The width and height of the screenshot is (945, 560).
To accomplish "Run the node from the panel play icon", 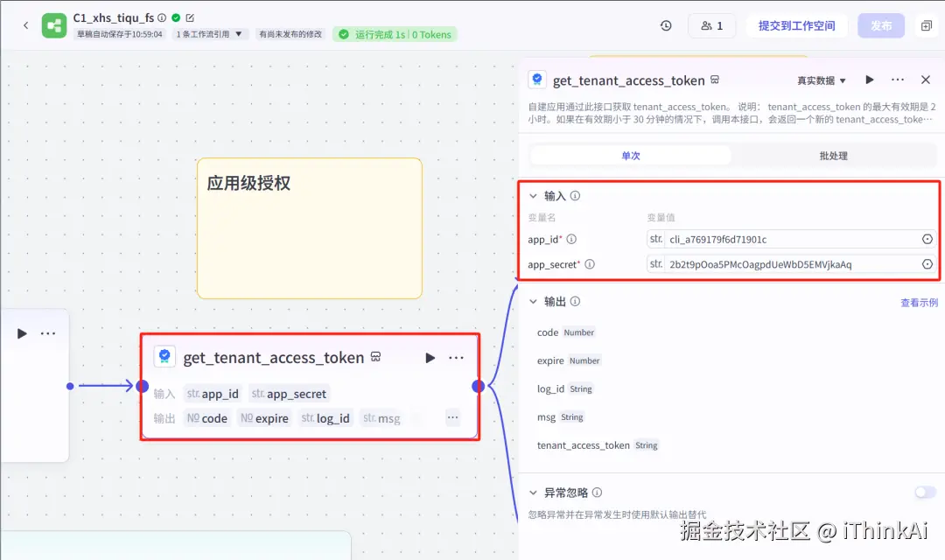I will (x=869, y=80).
